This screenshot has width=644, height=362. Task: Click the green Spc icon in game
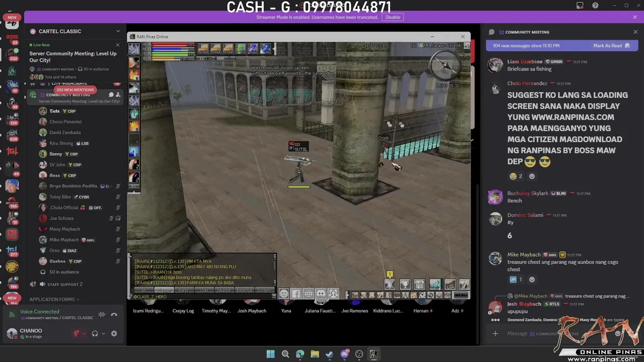435,285
